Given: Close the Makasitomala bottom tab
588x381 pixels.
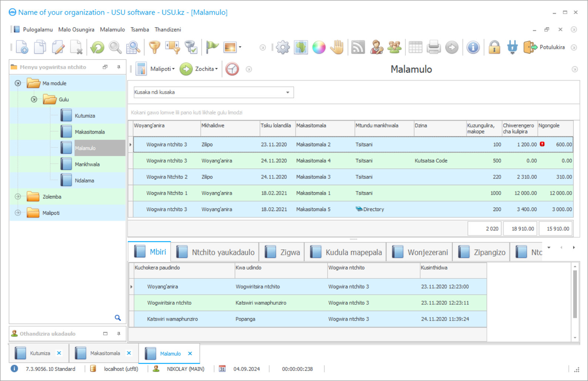Looking at the screenshot, I should tap(129, 353).
